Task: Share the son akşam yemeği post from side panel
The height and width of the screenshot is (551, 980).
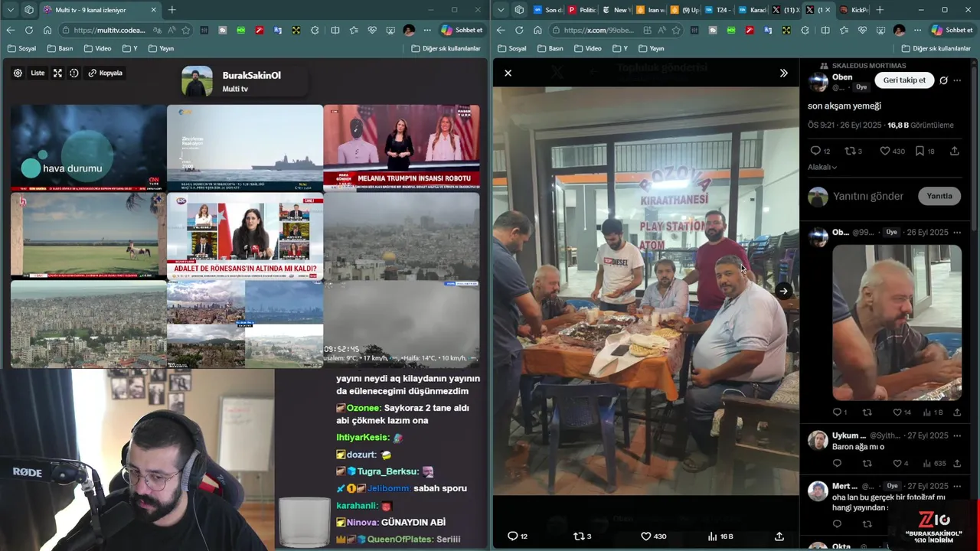Action: tap(954, 151)
